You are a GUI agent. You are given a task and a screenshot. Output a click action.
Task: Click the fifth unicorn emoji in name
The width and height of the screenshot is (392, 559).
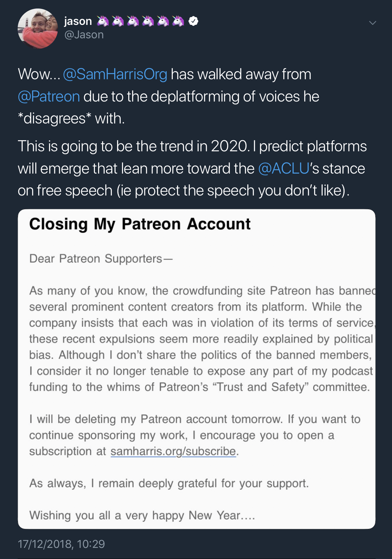point(163,21)
